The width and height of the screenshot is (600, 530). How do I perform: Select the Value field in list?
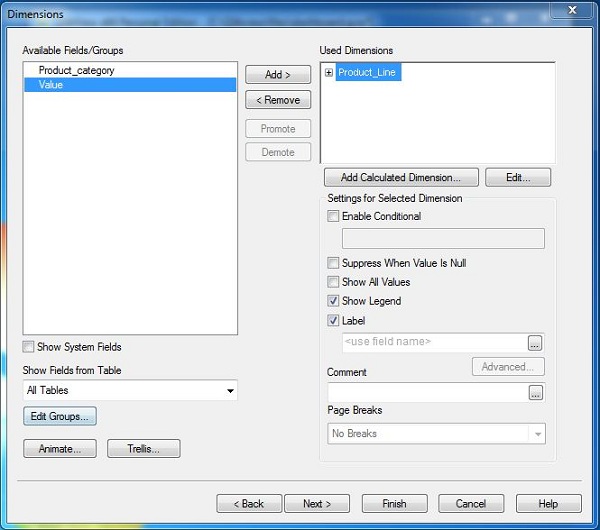click(51, 85)
